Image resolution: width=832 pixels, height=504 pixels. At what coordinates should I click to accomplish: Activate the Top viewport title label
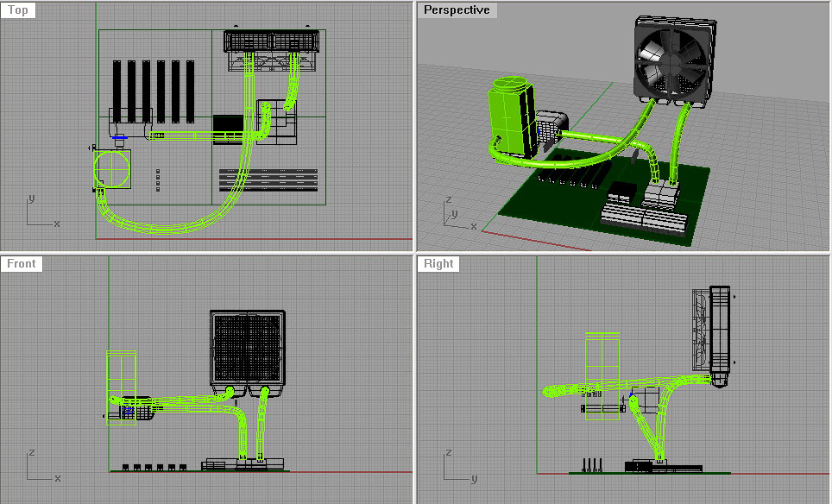18,10
